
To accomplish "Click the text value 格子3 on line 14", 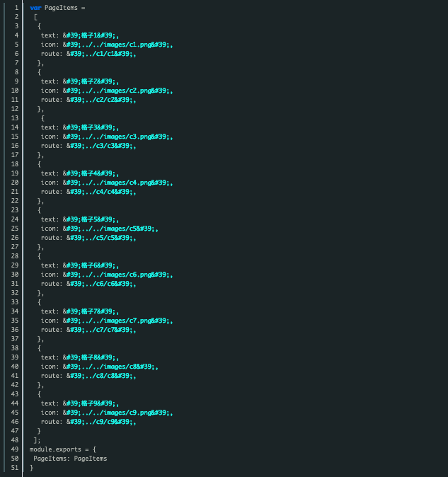I will (91, 127).
